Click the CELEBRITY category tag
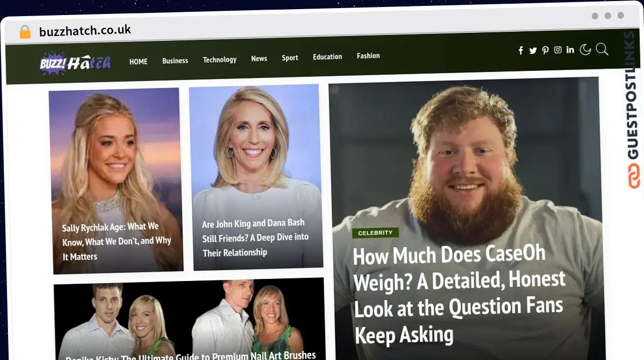Screen dimensions: 644x360 (x=375, y=233)
